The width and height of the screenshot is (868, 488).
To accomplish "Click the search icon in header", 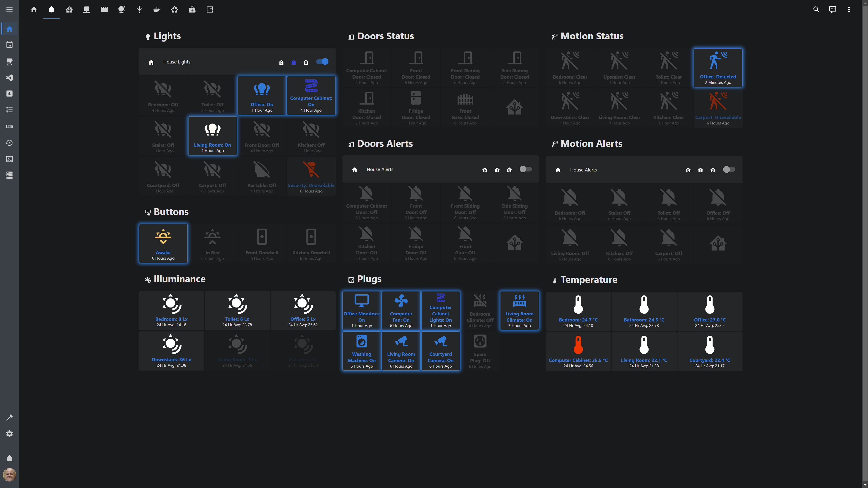I will [x=816, y=9].
